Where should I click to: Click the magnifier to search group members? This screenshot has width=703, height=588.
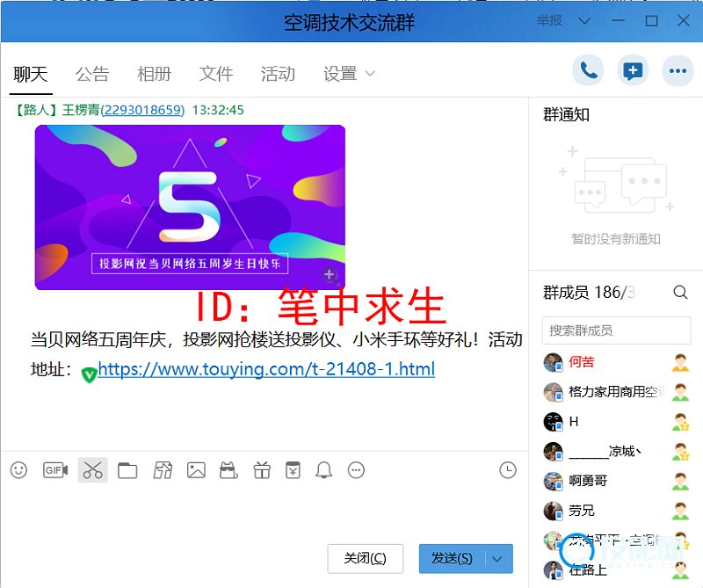pos(680,293)
